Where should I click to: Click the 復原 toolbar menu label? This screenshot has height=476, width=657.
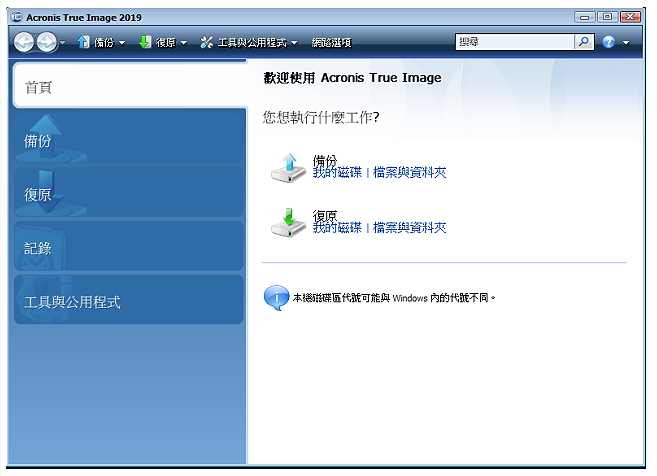click(166, 43)
